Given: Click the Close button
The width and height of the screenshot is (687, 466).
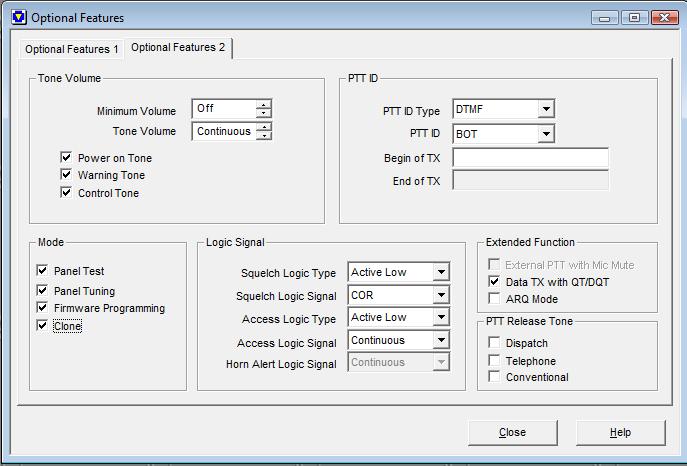Looking at the screenshot, I should 513,432.
